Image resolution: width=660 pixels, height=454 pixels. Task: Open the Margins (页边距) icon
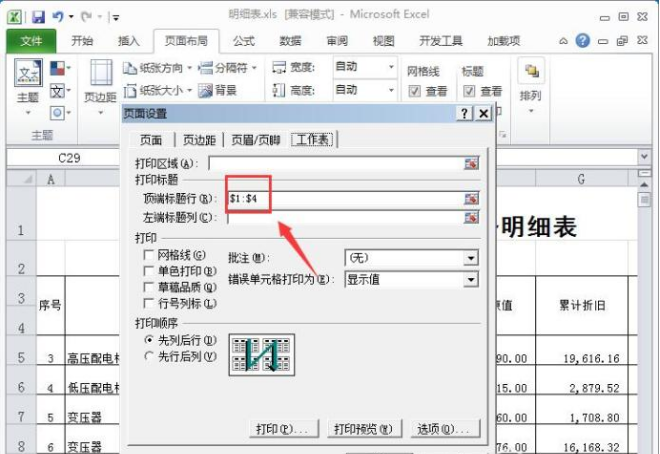pos(101,73)
